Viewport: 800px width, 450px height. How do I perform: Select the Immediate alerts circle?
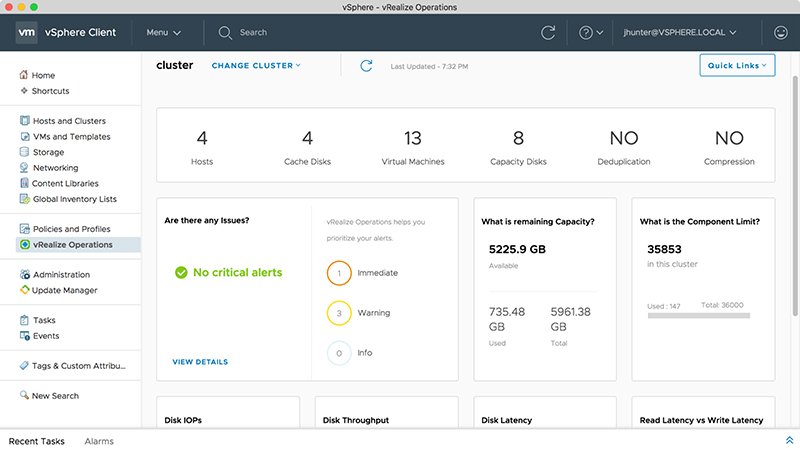339,272
